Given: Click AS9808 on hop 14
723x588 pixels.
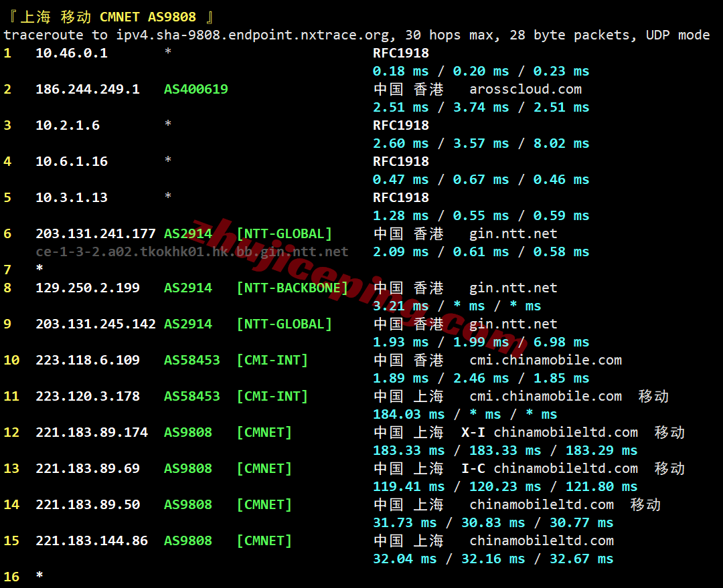Looking at the screenshot, I should click(188, 504).
